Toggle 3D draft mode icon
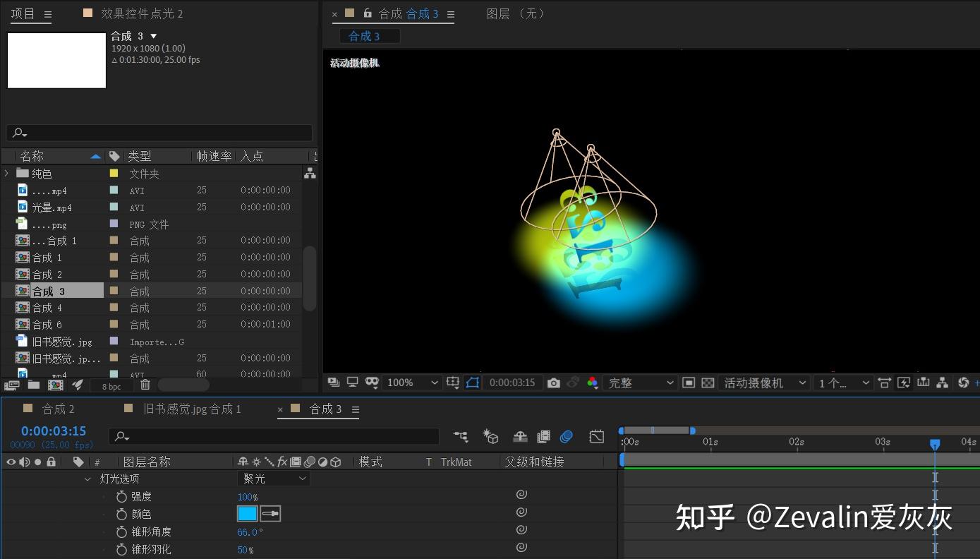Viewport: 980px width, 559px height. click(x=492, y=436)
